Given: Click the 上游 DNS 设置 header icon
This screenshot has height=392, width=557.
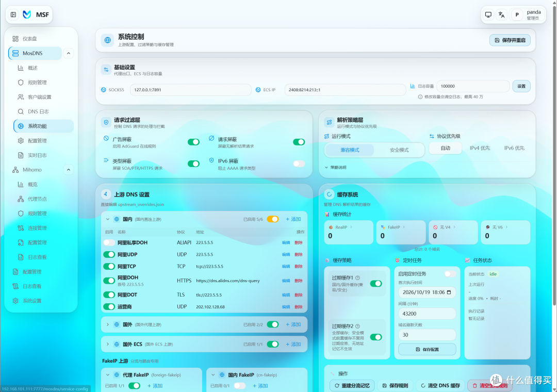Looking at the screenshot, I should (106, 194).
